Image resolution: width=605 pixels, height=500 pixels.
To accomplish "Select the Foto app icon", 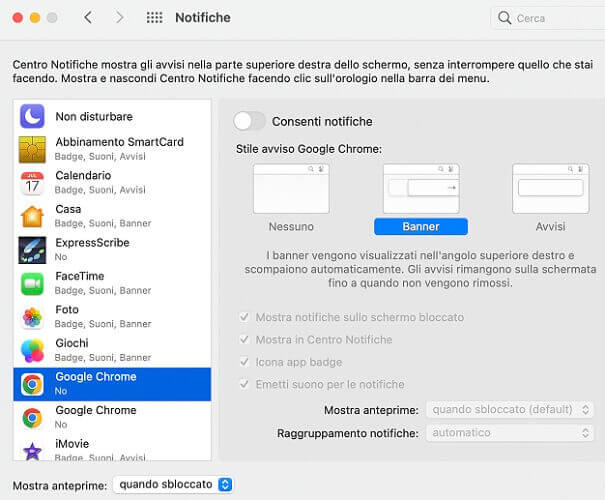I will (x=32, y=317).
